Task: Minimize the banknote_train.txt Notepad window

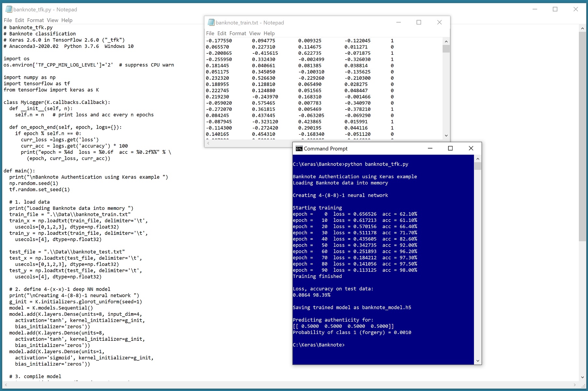Action: [x=399, y=22]
